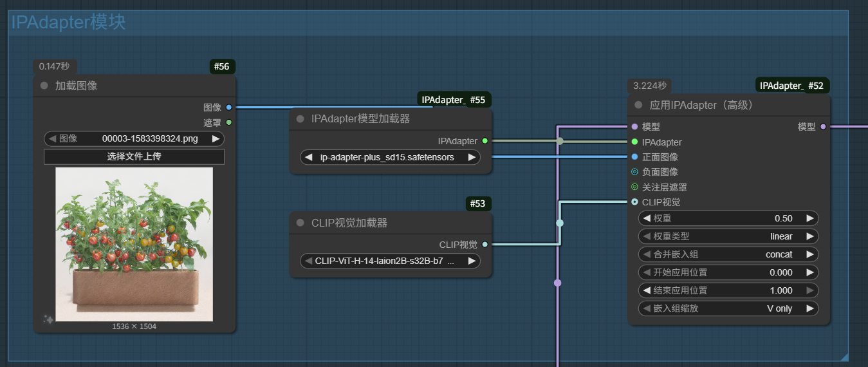Click the 模型 input port on 应用IPAdapter
Image resolution: width=868 pixels, height=367 pixels.
click(635, 127)
